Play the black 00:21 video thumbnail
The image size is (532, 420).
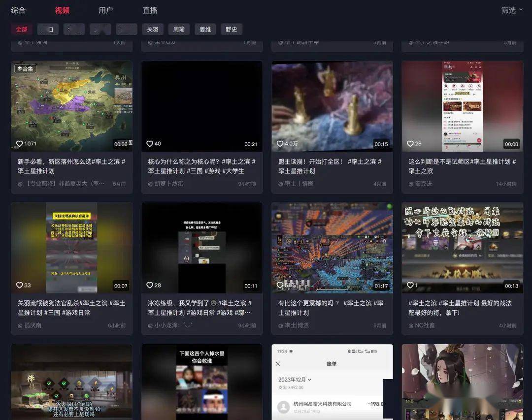pyautogui.click(x=202, y=106)
